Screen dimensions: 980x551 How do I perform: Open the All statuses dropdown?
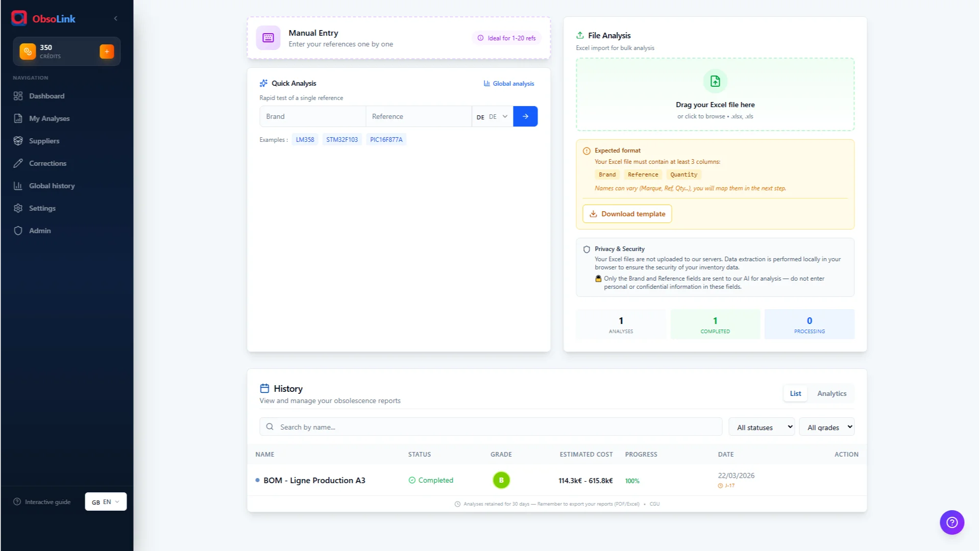click(762, 427)
